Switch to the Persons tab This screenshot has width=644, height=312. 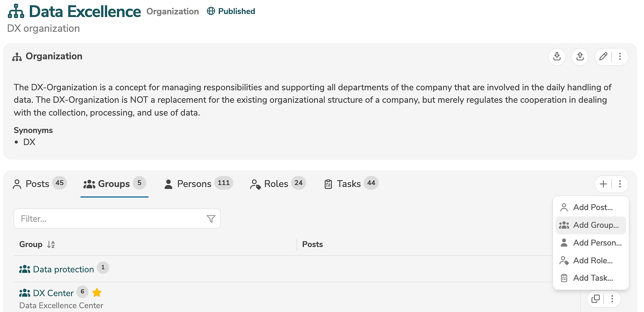(x=194, y=184)
